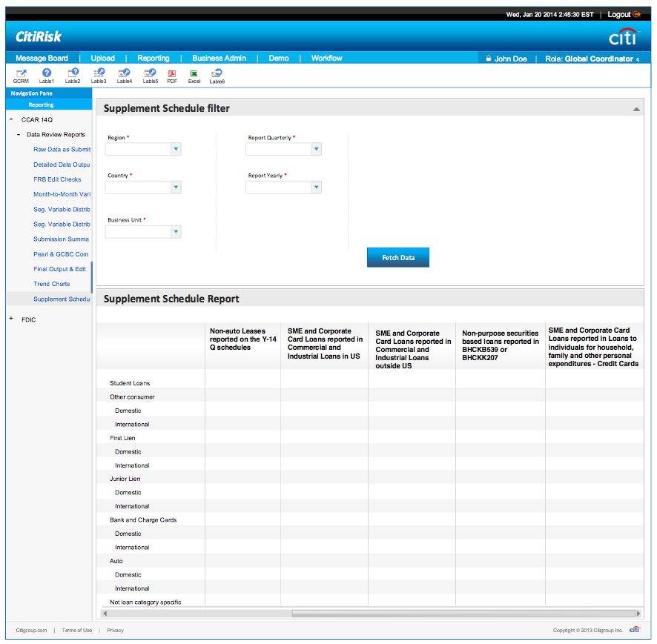The width and height of the screenshot is (657, 644).
Task: Open Trend Charts report
Action: [x=52, y=284]
